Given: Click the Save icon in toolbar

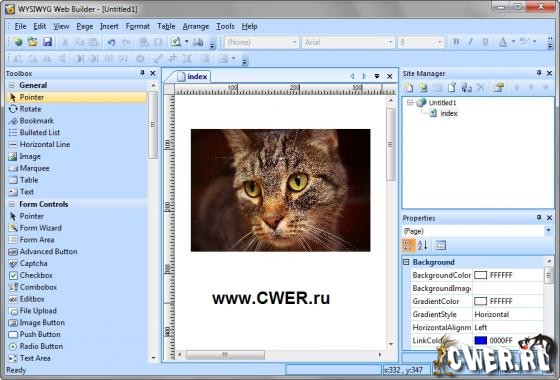Looking at the screenshot, I should tap(48, 42).
